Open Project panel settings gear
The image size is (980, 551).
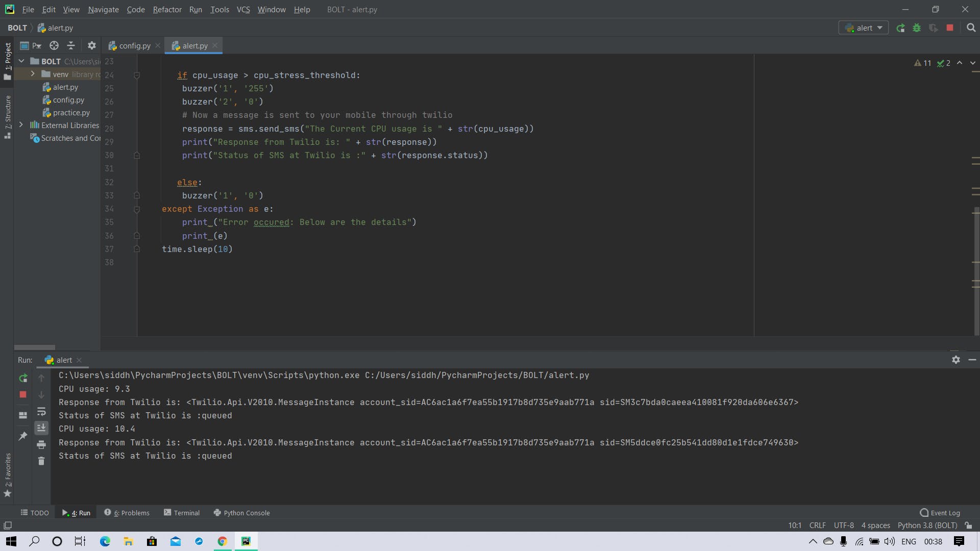pyautogui.click(x=91, y=45)
